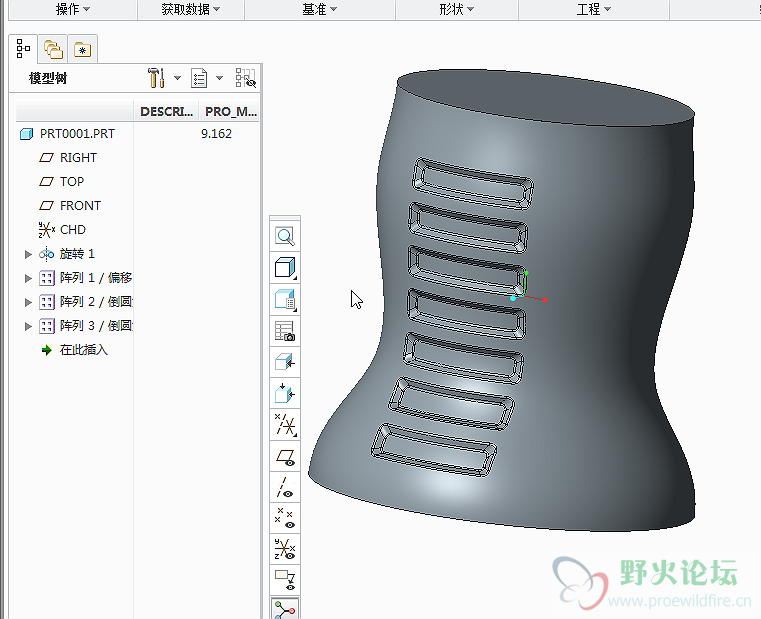Select the 阵列 1 / 偏移 pattern feature

tap(96, 278)
